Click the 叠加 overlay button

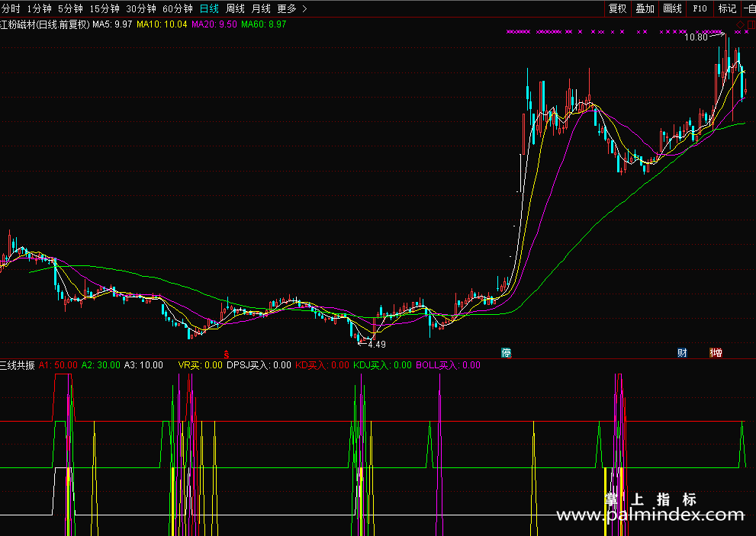coord(645,8)
